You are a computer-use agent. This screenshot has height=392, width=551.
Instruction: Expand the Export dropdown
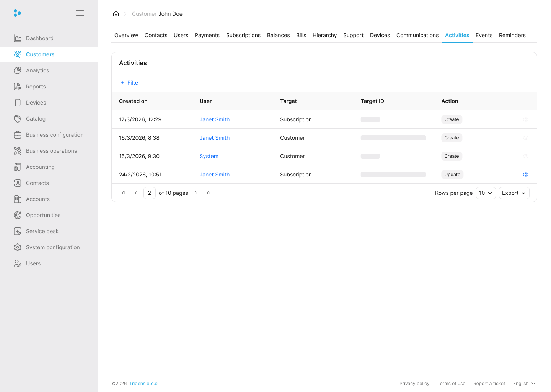(514, 193)
